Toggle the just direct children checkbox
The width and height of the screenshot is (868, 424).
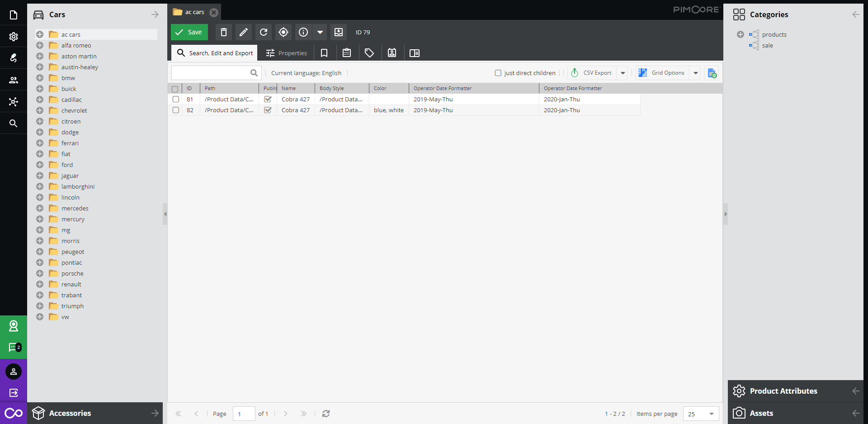coord(498,73)
